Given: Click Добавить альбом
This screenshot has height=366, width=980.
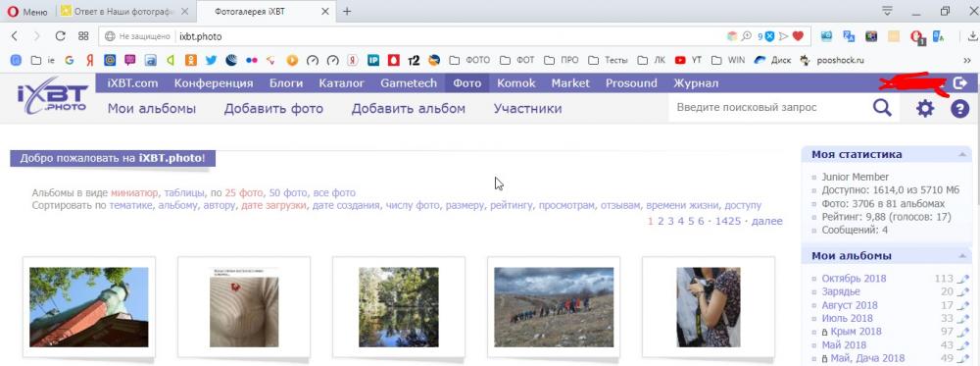Looking at the screenshot, I should coord(408,109).
